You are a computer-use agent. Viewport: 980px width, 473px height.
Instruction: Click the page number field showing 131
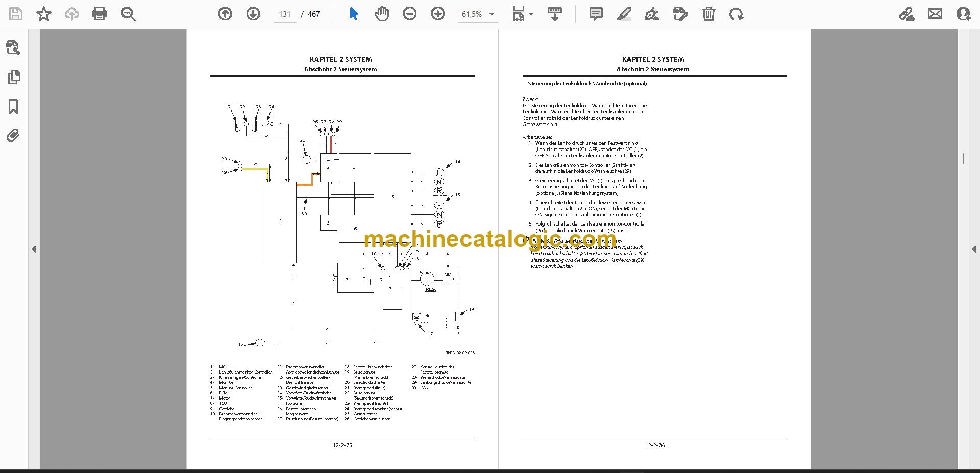click(x=284, y=14)
